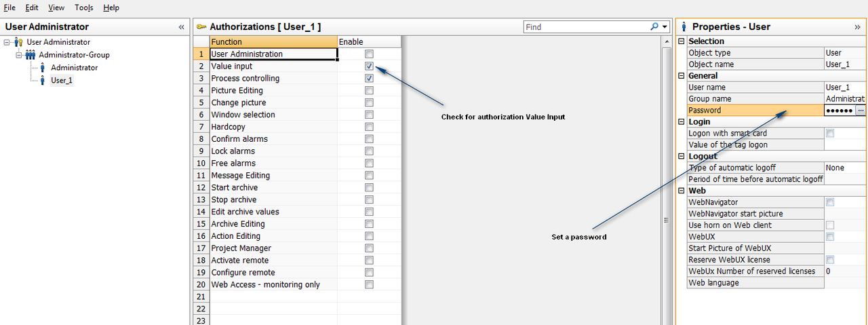Click the magnifier search icon

[x=654, y=27]
